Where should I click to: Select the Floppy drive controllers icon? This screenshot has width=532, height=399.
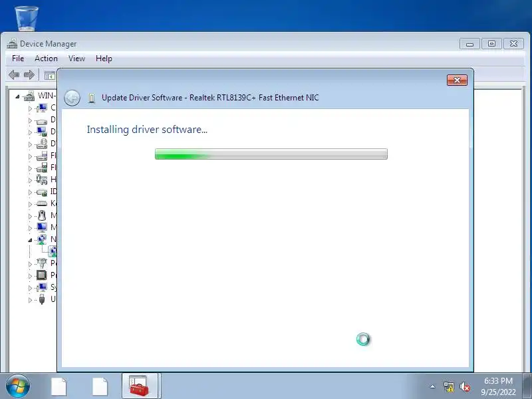click(42, 168)
